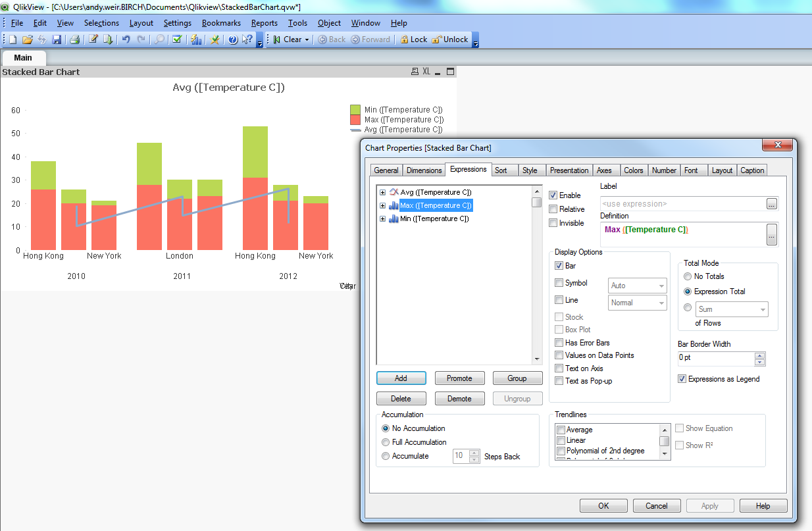Open the Symbol type dropdown showing Auto

click(x=637, y=286)
